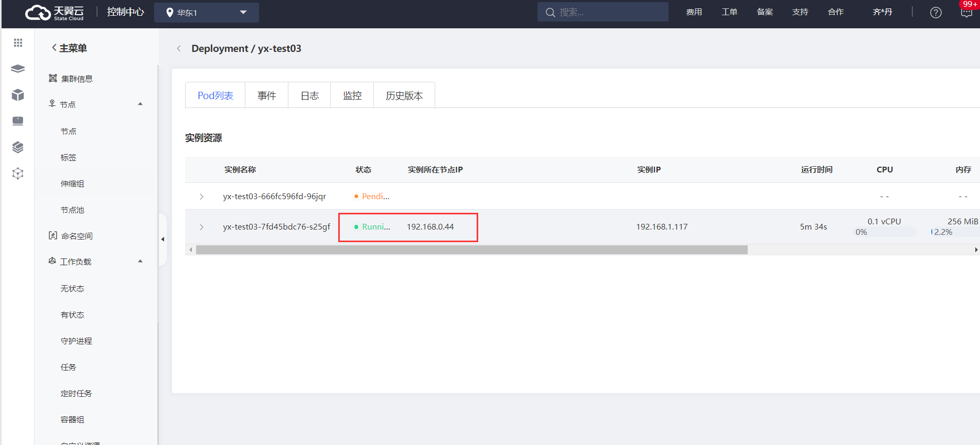The image size is (980, 445).
Task: Click pod name yx-test03-7fd45bdc76-s25gf
Action: click(276, 226)
